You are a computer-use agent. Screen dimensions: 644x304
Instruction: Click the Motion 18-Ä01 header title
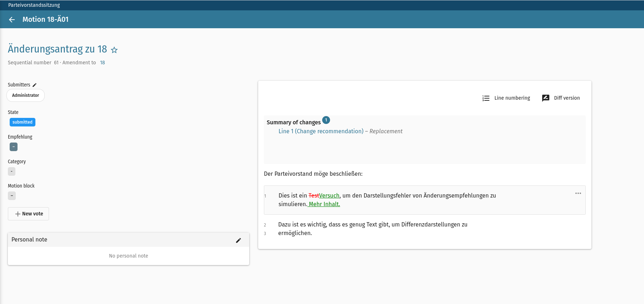click(x=45, y=19)
